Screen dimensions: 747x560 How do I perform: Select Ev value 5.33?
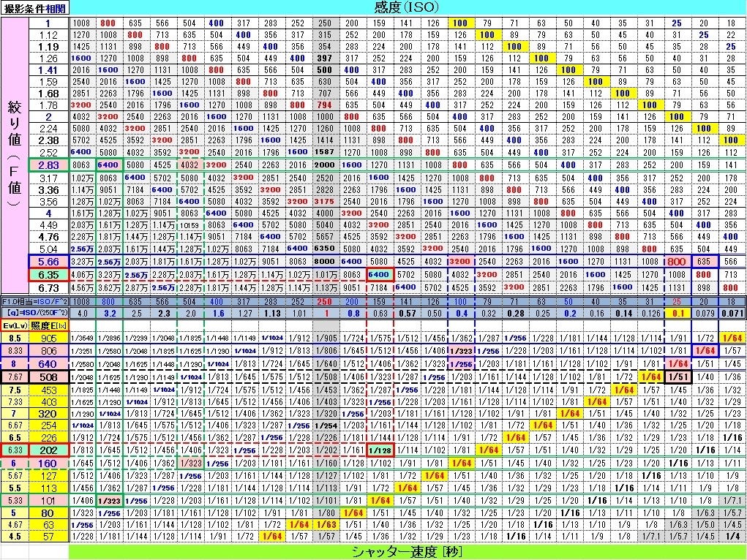coord(15,501)
